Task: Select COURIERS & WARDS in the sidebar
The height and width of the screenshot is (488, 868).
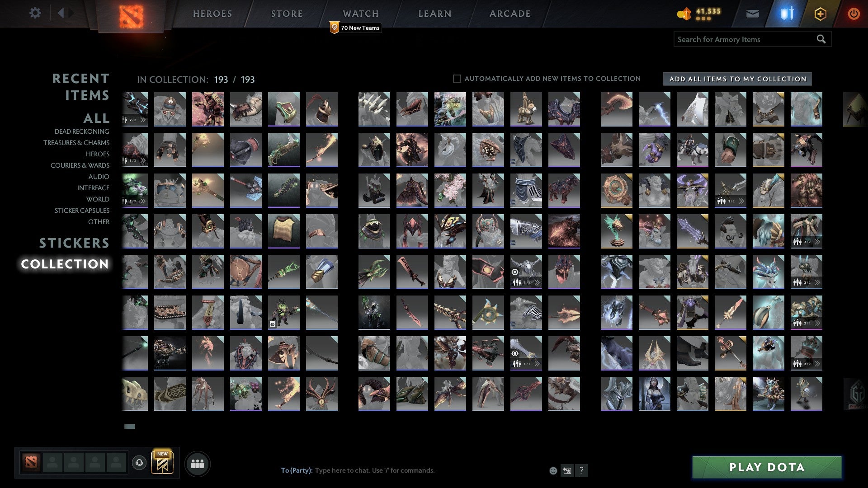Action: click(80, 165)
